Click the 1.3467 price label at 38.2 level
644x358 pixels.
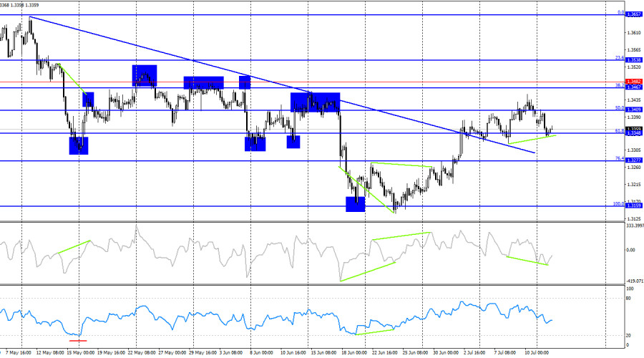(633, 87)
